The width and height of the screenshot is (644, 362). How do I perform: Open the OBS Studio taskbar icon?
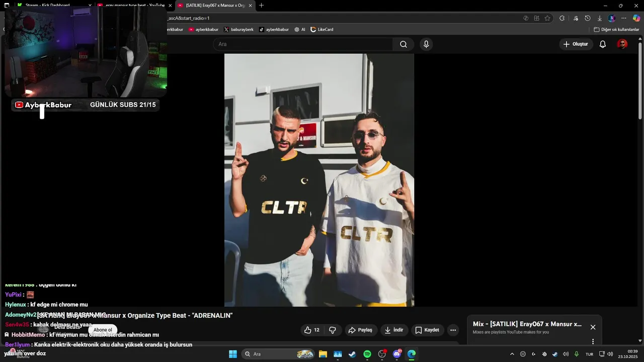coord(382,354)
